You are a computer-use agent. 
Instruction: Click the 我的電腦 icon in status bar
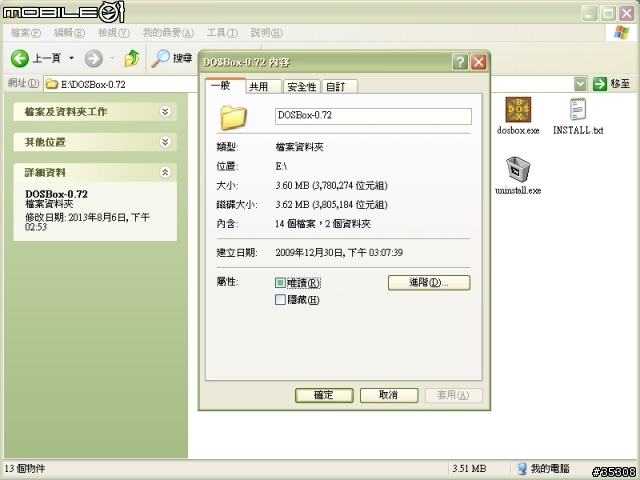click(522, 469)
